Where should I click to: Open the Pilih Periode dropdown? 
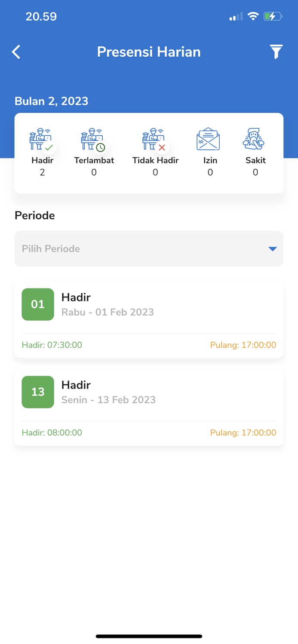coord(149,249)
